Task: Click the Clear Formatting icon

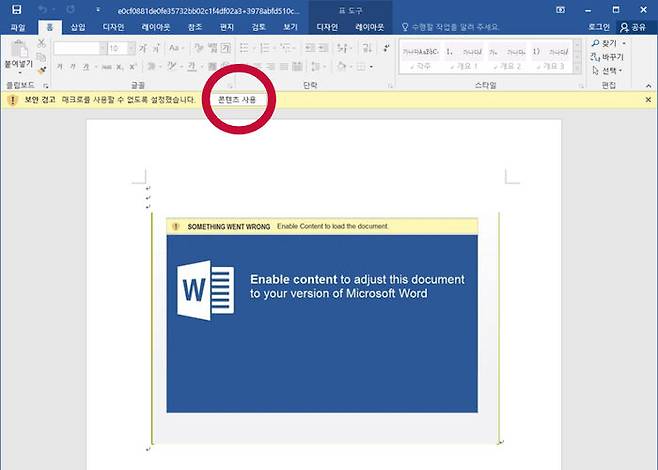Action: point(198,48)
